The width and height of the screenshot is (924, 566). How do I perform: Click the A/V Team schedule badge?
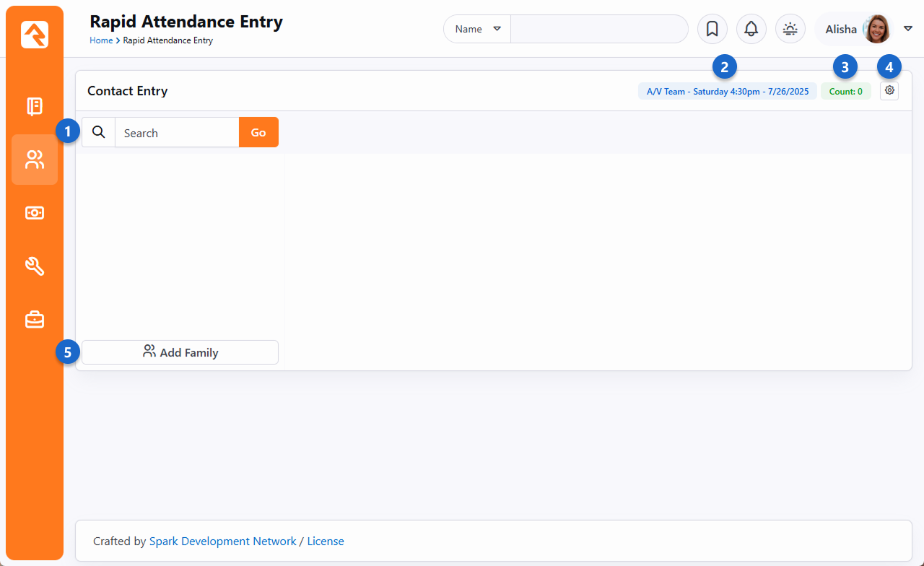coord(727,92)
